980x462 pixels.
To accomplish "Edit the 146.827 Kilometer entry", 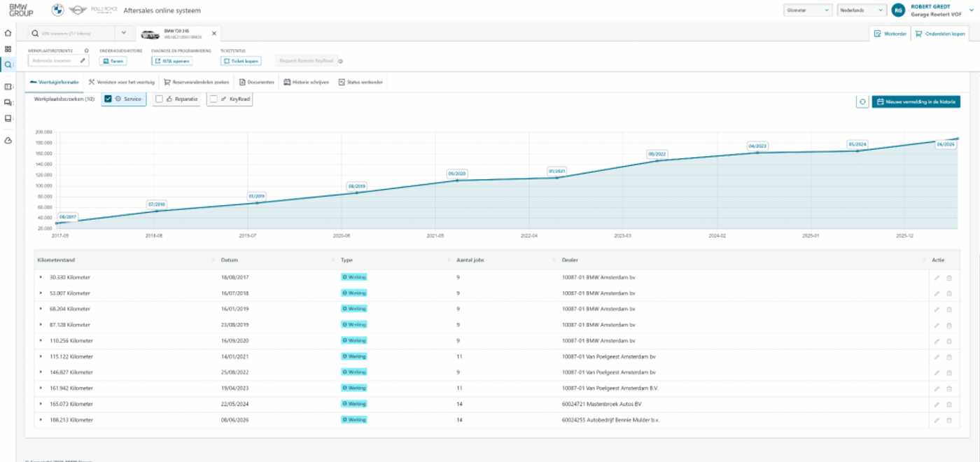I will point(937,372).
